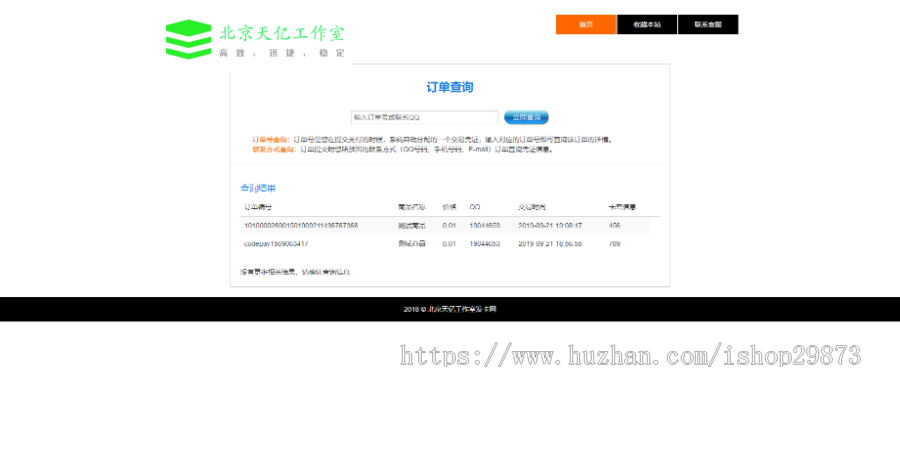The width and height of the screenshot is (900, 470).
Task: Click the time 2019-09-21 19:08:47
Action: tap(550, 226)
